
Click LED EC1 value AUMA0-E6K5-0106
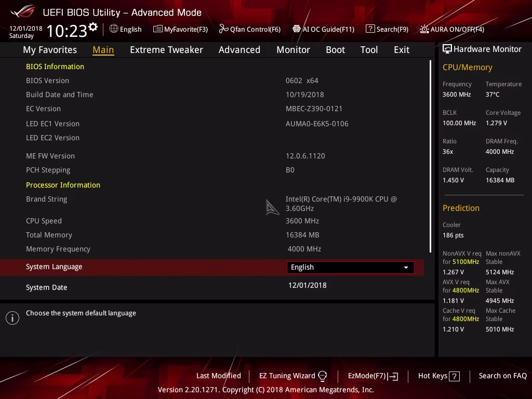(x=317, y=124)
